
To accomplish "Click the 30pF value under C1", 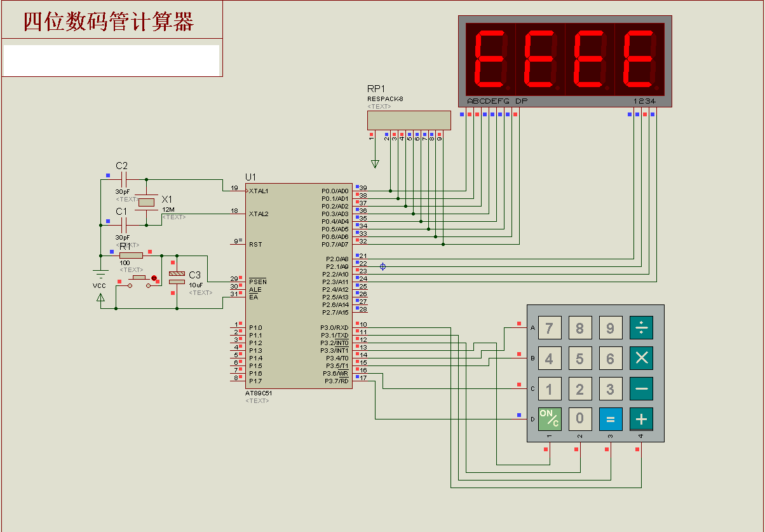I will pos(123,237).
